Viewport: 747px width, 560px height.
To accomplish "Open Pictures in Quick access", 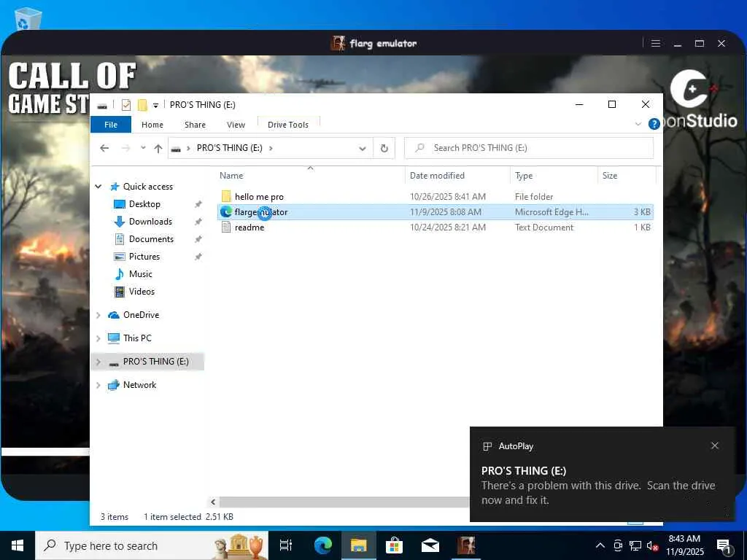I will [144, 256].
